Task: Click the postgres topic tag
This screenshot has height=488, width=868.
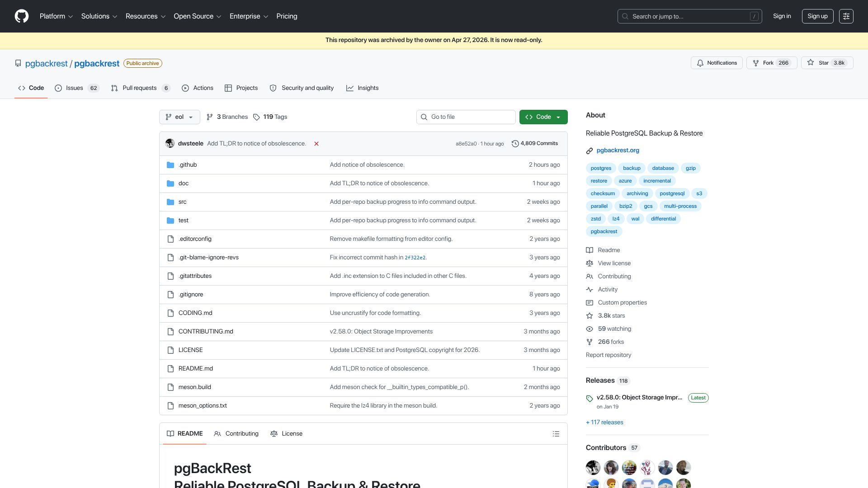Action: (x=601, y=168)
